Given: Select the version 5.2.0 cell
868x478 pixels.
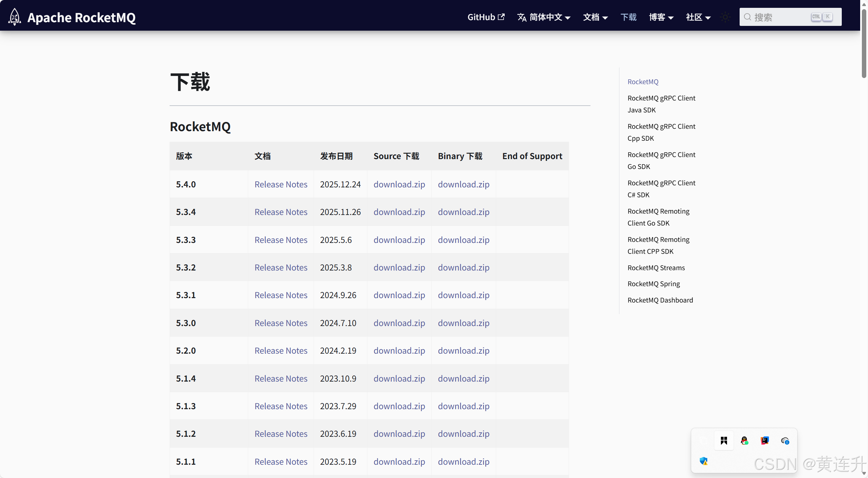Looking at the screenshot, I should (x=209, y=351).
